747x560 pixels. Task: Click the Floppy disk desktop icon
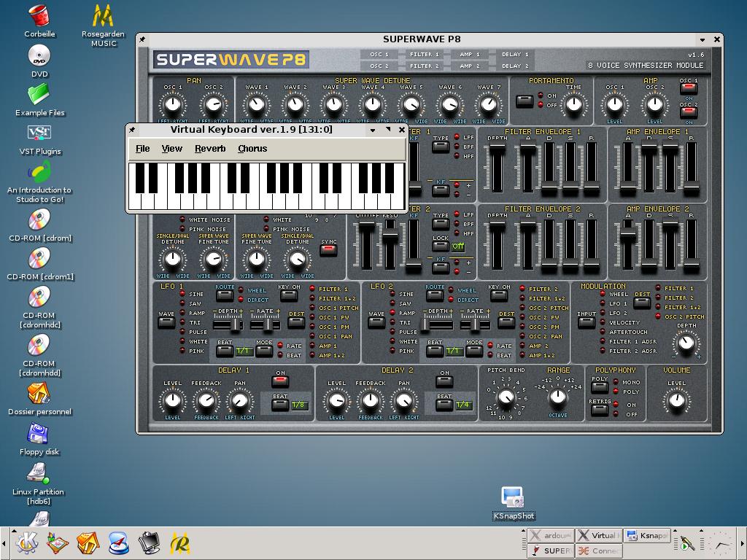pyautogui.click(x=39, y=435)
